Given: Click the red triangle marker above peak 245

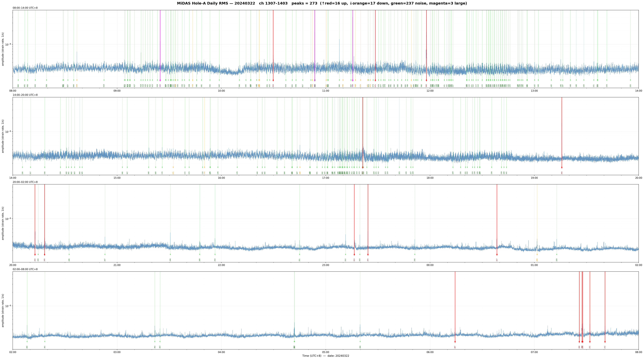Looking at the screenshot, I should pyautogui.click(x=44, y=254).
